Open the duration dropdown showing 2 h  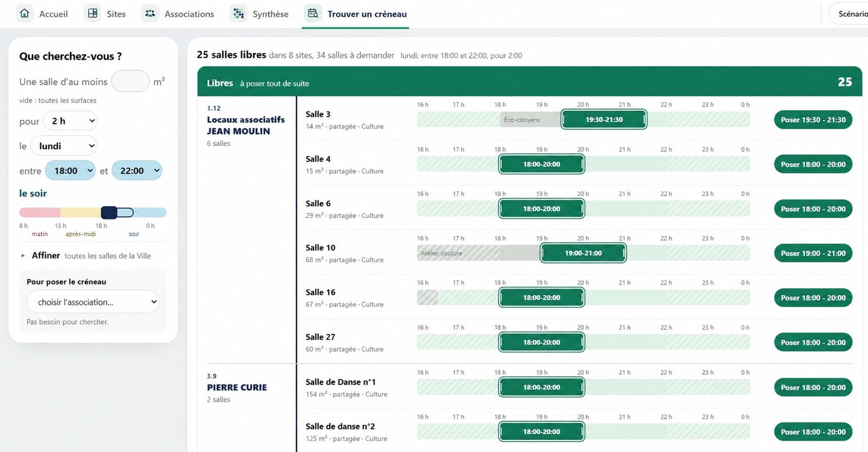pos(70,121)
